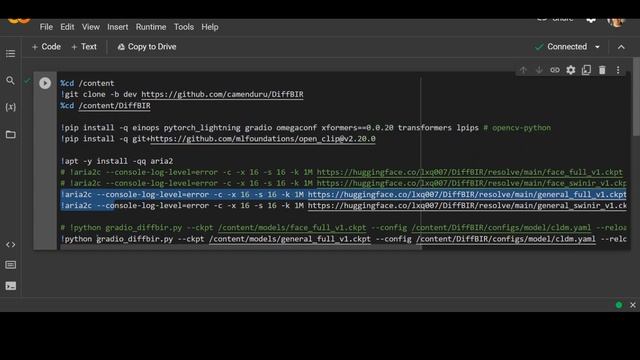Click the Connected runtime status
The width and height of the screenshot is (640, 360).
click(562, 47)
